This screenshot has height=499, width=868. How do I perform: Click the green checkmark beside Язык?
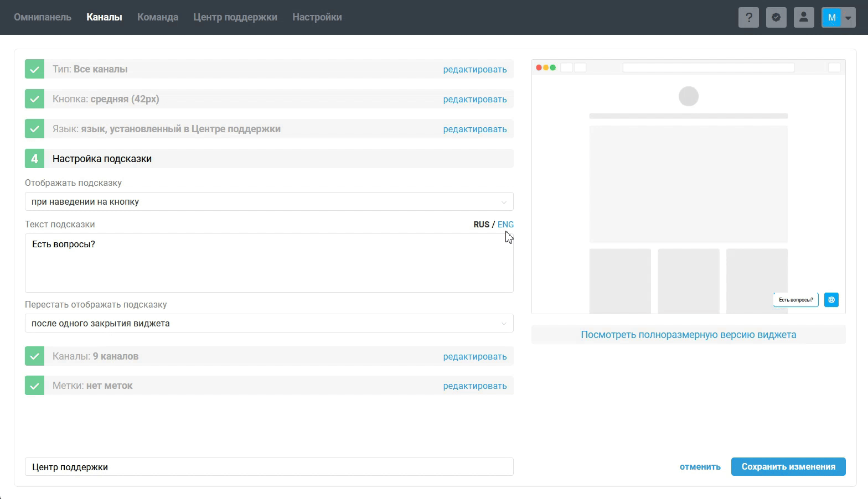click(34, 129)
